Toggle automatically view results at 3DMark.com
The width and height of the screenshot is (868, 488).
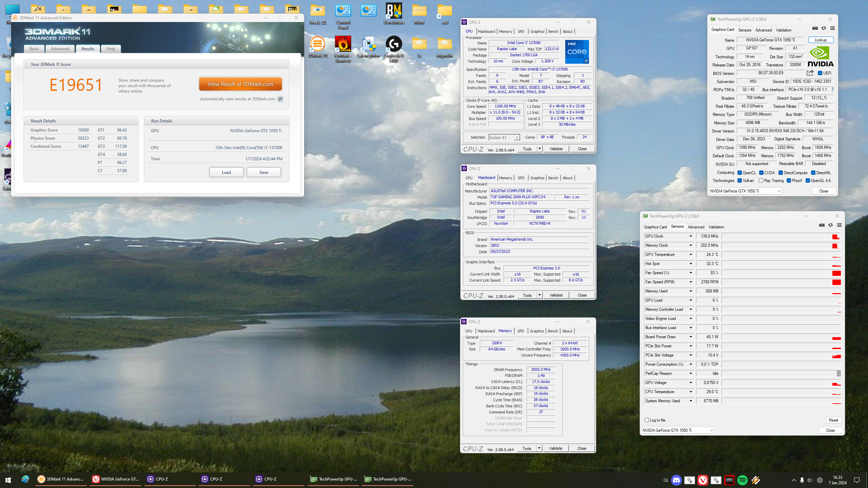[x=280, y=99]
